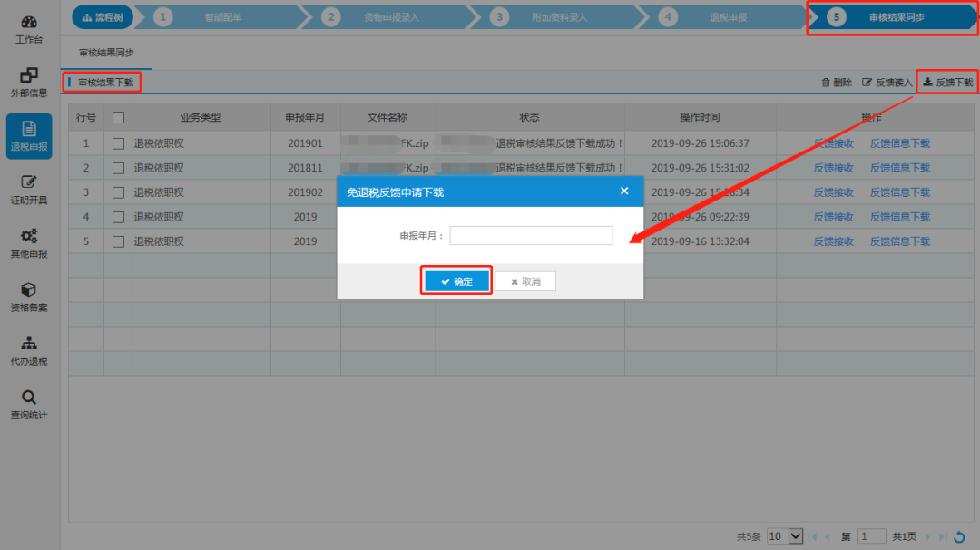Open the 工作台 sidebar icon

tap(29, 29)
